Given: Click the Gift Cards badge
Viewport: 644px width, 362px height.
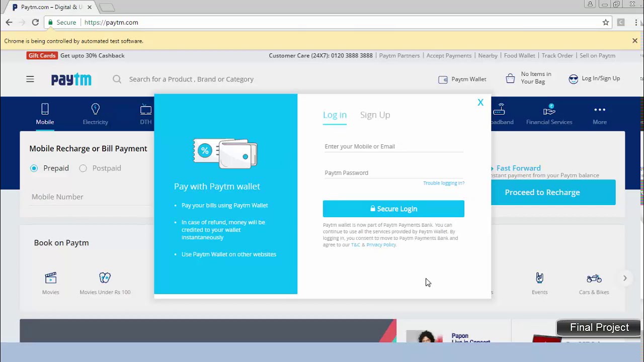Looking at the screenshot, I should point(42,56).
